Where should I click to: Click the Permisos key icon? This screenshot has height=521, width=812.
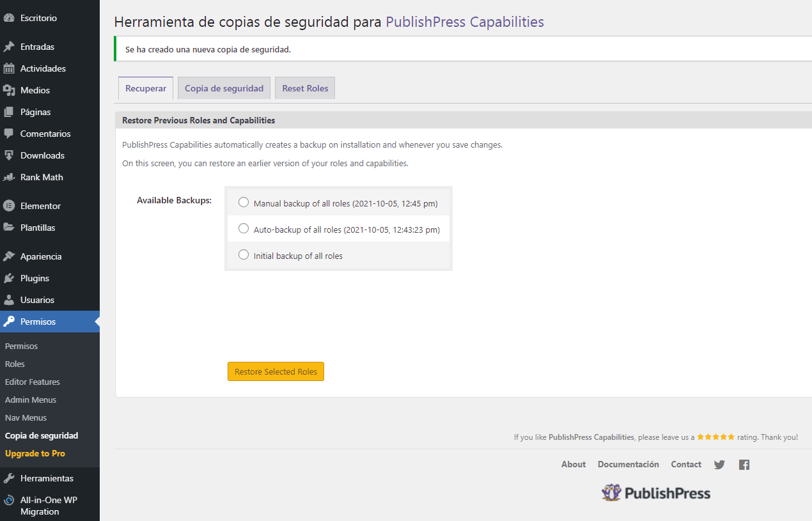tap(9, 322)
